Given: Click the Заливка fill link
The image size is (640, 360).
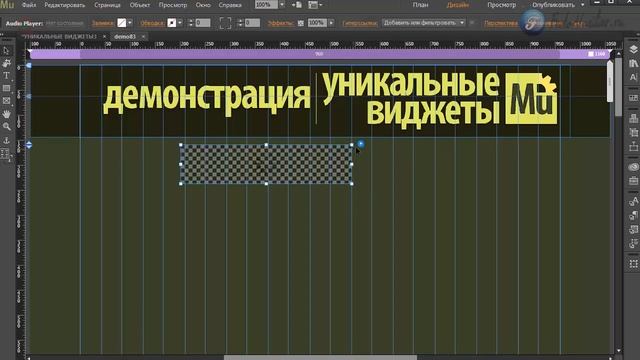Looking at the screenshot, I should pos(103,23).
